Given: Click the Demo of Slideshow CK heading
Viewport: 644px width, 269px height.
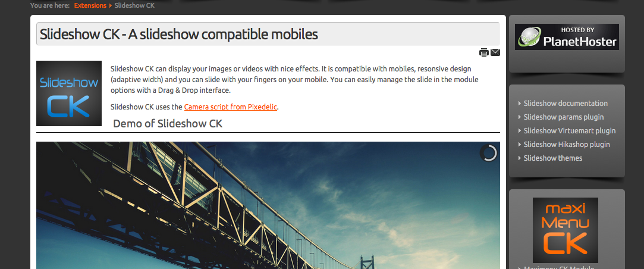Looking at the screenshot, I should click(168, 123).
